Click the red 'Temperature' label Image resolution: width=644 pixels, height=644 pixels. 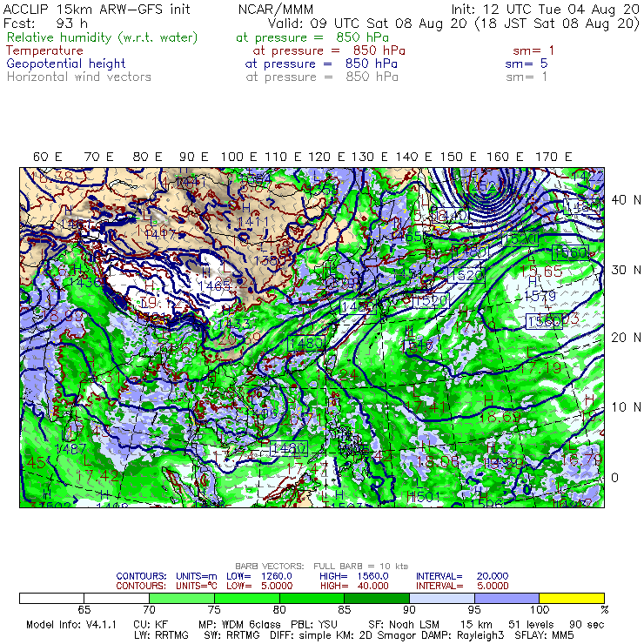coord(44,50)
